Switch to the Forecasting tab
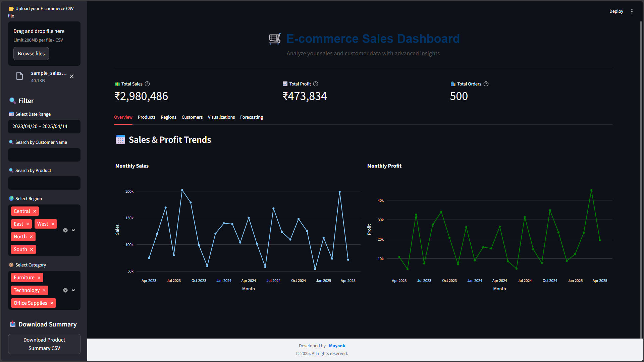Viewport: 644px width, 362px height. point(251,117)
